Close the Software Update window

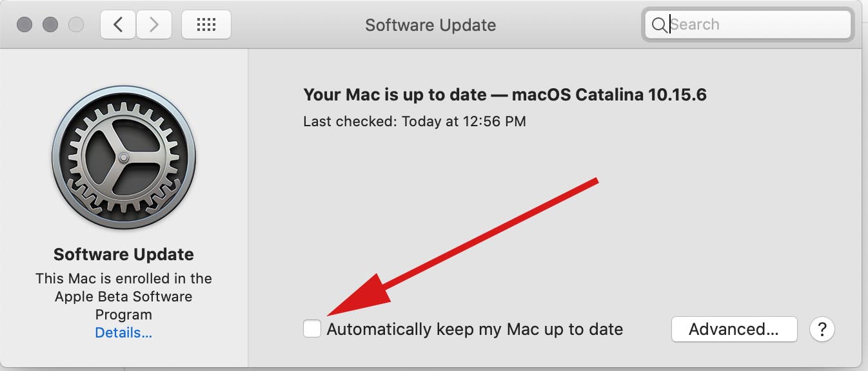pyautogui.click(x=25, y=24)
